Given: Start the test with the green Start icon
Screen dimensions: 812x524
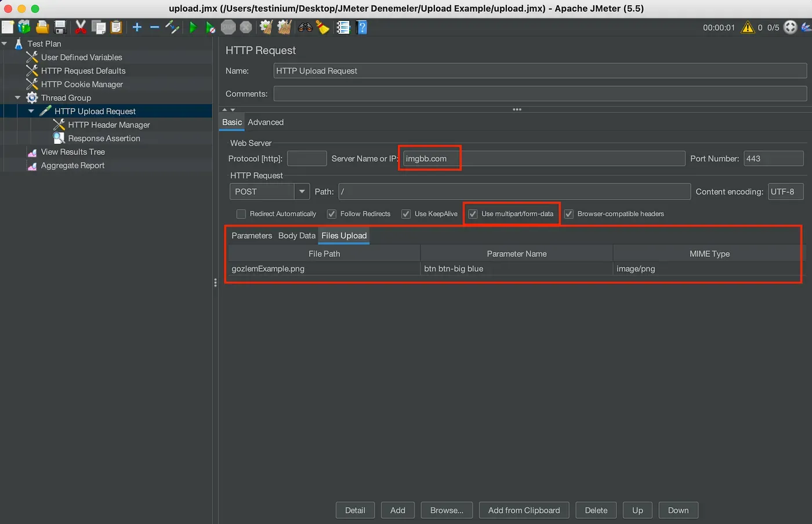Looking at the screenshot, I should pyautogui.click(x=193, y=27).
